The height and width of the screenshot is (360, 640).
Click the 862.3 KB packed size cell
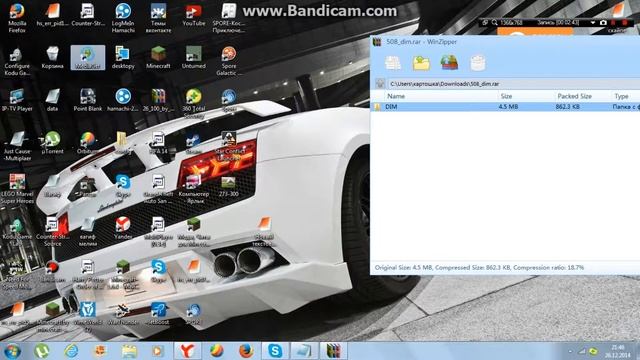click(x=568, y=107)
